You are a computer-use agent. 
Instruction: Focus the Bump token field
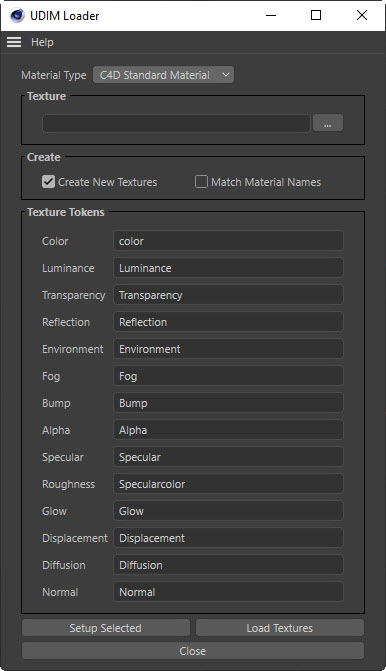pos(228,403)
